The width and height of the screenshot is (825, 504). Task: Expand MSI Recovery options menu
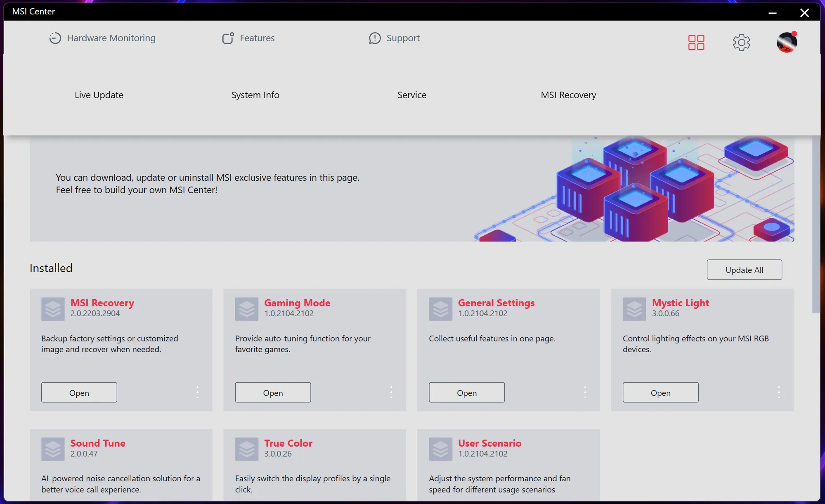click(197, 392)
